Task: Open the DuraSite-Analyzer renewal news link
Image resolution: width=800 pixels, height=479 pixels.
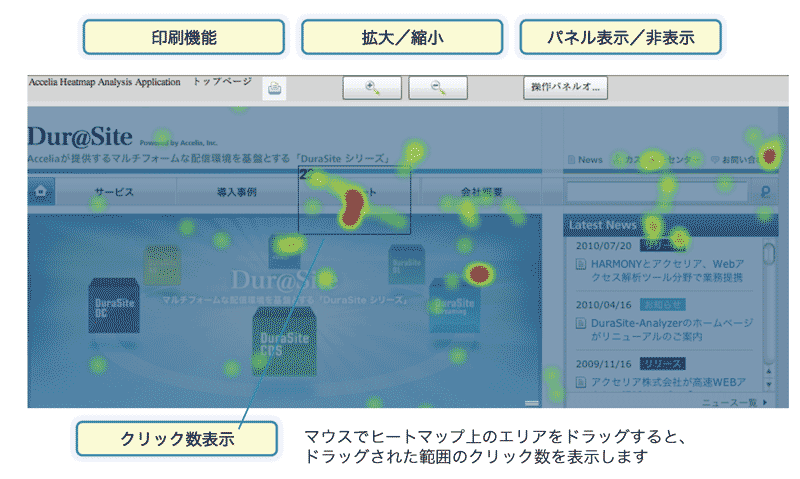Action: tap(671, 330)
